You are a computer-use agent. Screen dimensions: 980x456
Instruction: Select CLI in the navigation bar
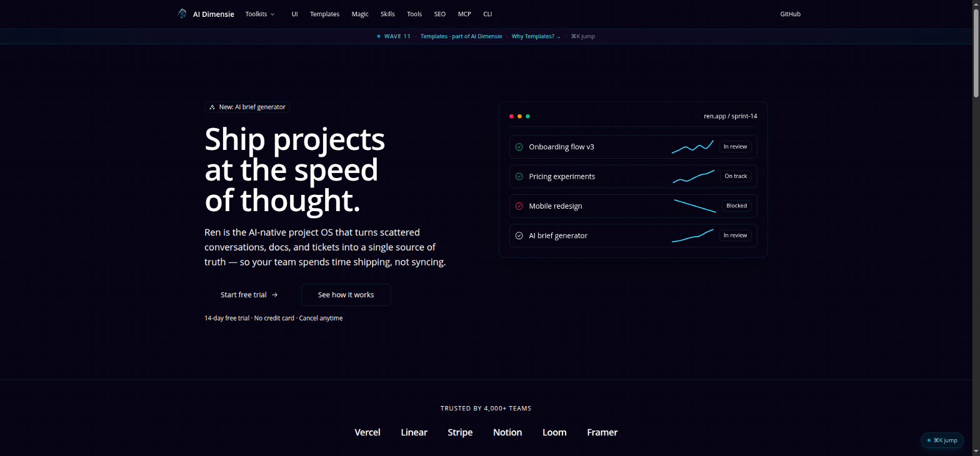pos(487,14)
